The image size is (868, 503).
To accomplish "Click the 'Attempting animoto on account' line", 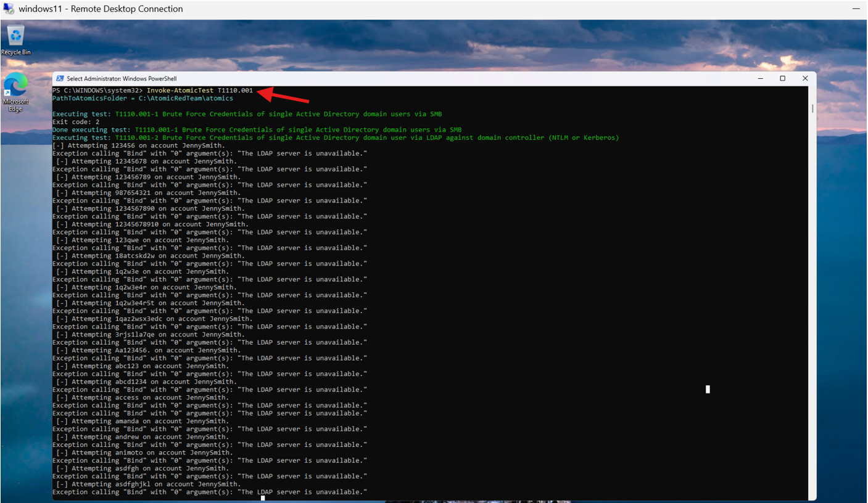I will [x=144, y=452].
